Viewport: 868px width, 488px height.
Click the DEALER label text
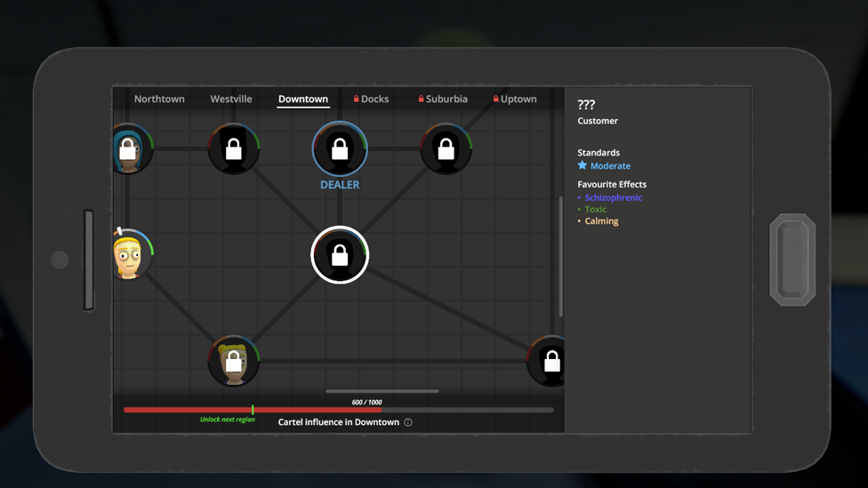pyautogui.click(x=340, y=185)
